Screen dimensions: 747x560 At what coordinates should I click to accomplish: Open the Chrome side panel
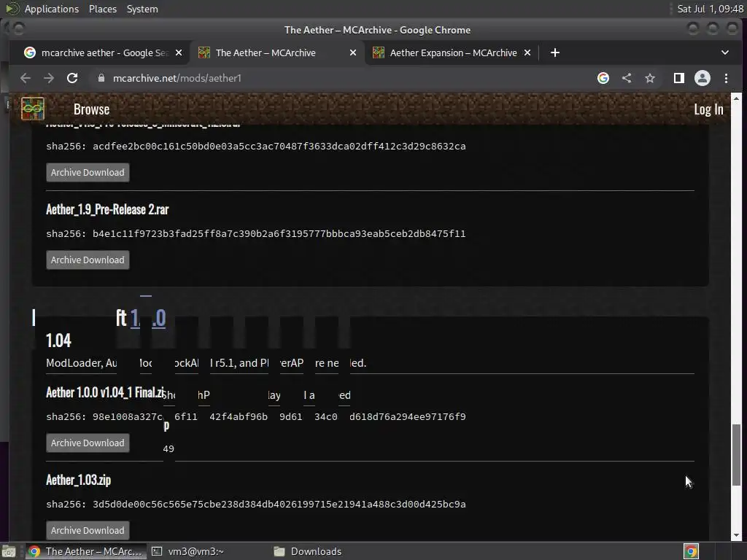coord(679,78)
